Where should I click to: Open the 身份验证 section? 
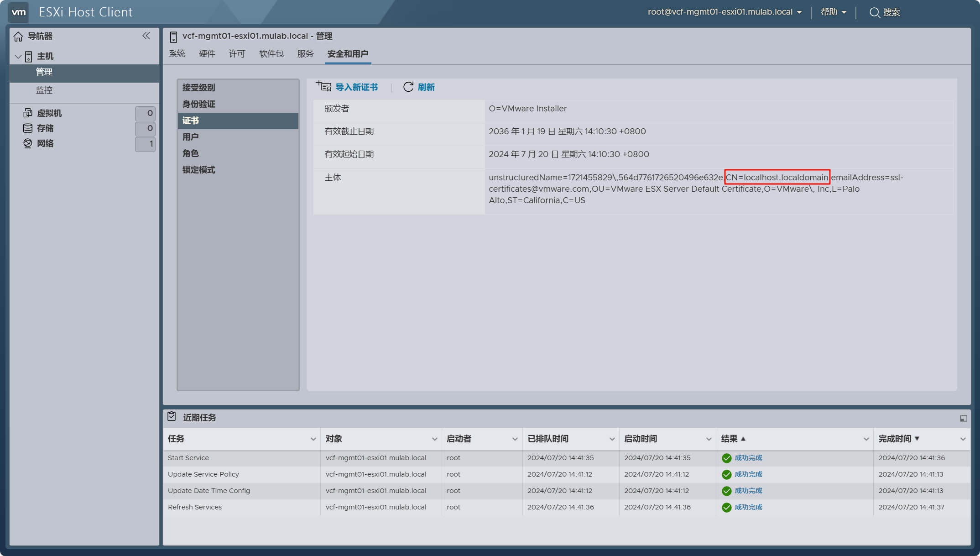click(238, 104)
